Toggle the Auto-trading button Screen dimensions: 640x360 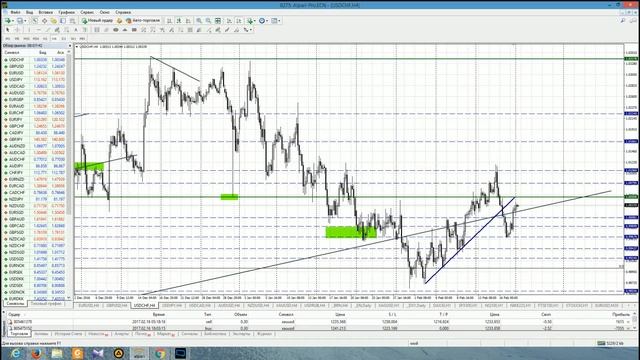coord(143,20)
